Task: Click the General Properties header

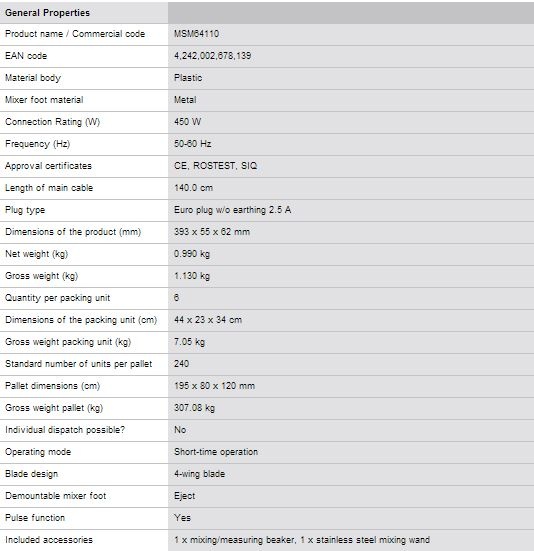Action: (47, 13)
